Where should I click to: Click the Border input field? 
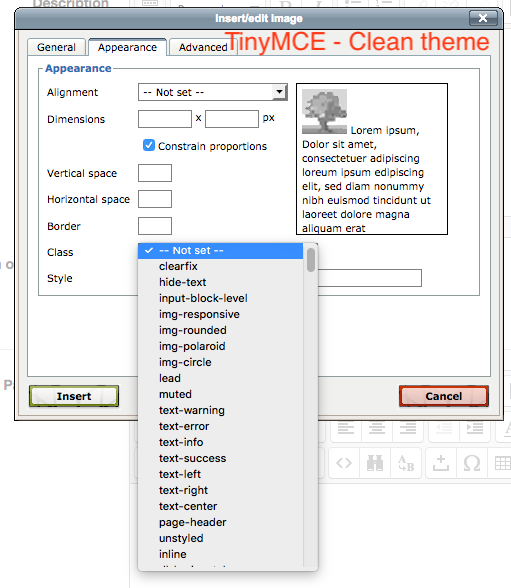[x=155, y=226]
